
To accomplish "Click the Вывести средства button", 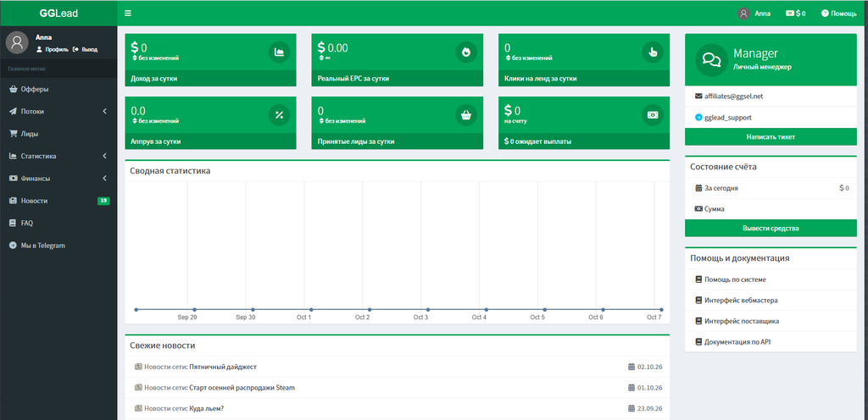I will point(771,229).
